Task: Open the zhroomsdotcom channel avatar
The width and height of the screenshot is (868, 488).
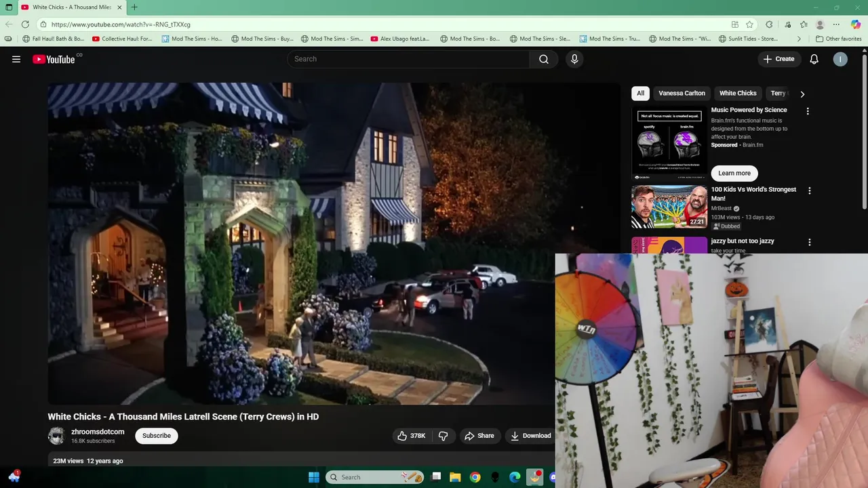Action: [x=56, y=436]
